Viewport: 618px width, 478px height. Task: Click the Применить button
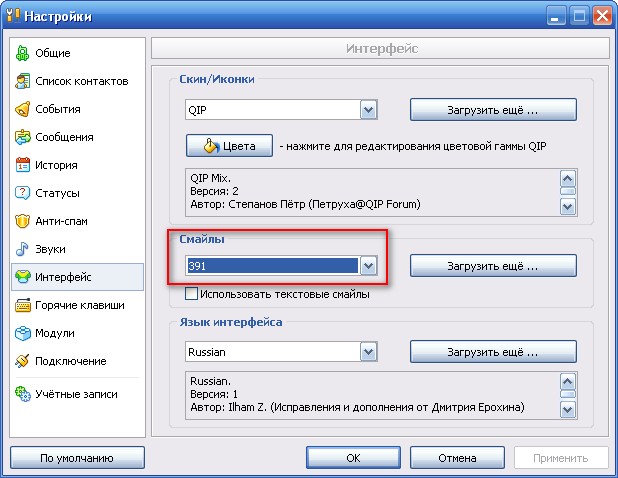[561, 458]
